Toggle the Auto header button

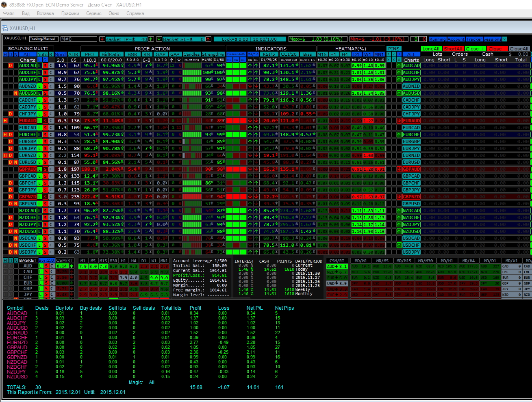click(42, 54)
